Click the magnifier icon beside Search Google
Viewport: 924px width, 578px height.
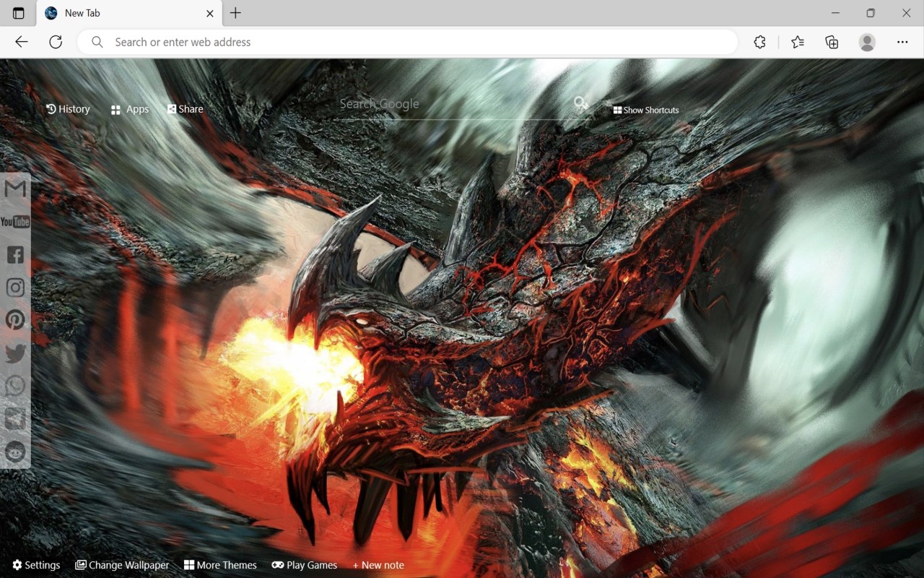point(581,103)
